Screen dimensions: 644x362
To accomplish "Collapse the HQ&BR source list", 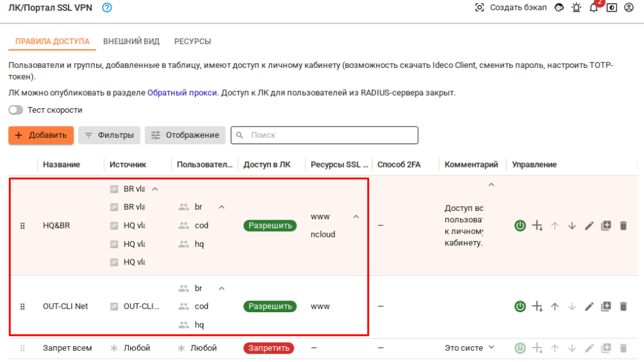I will point(155,189).
